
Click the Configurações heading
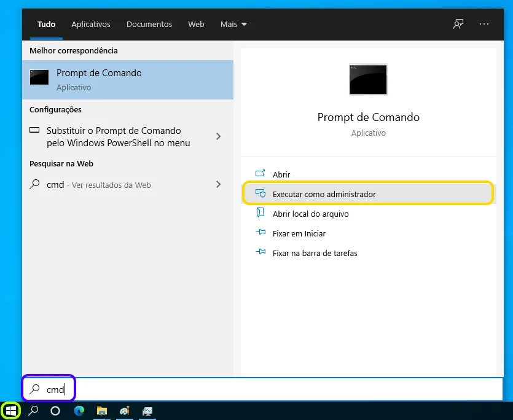(55, 109)
